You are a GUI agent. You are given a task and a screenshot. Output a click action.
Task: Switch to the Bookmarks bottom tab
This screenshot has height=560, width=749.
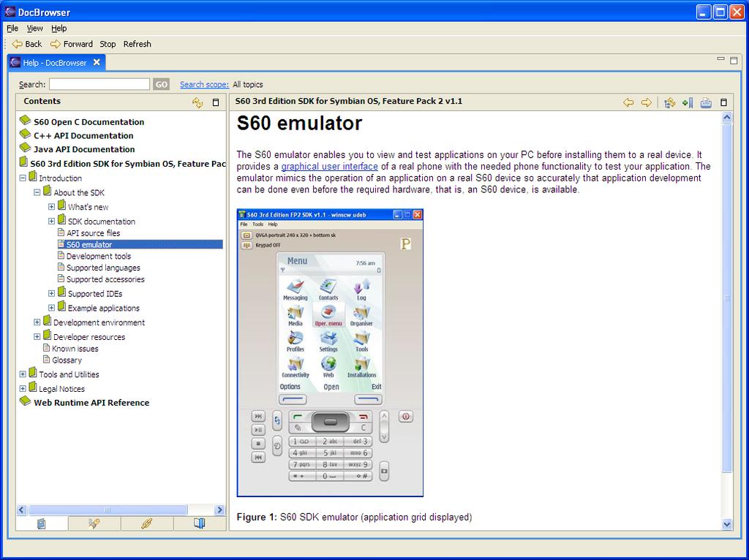click(x=199, y=523)
